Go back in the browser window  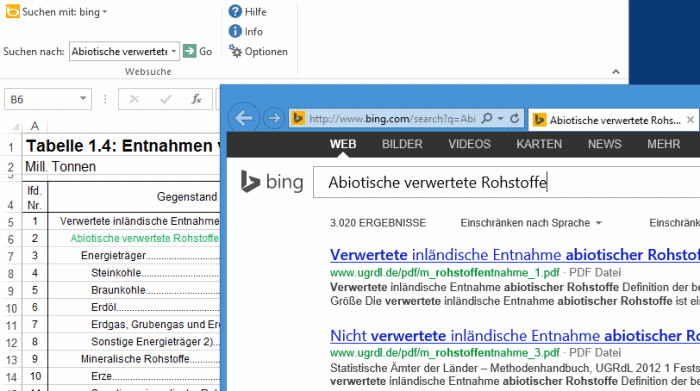(243, 118)
